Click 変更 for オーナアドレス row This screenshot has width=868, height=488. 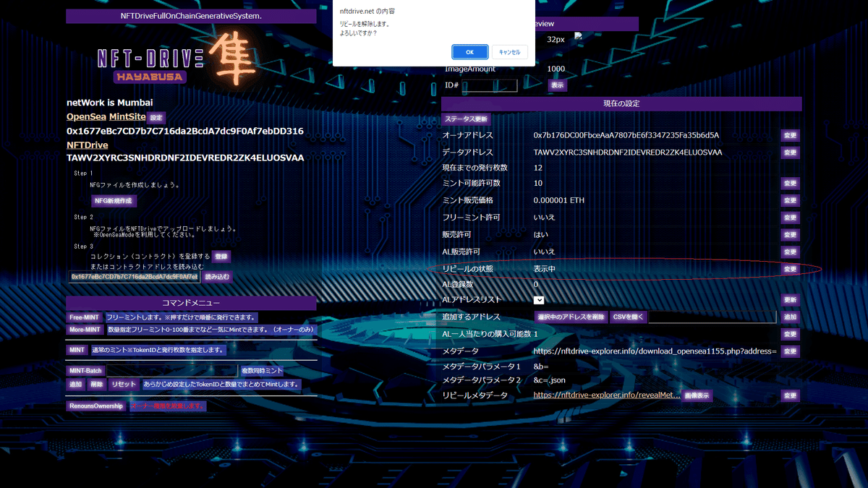(x=790, y=135)
